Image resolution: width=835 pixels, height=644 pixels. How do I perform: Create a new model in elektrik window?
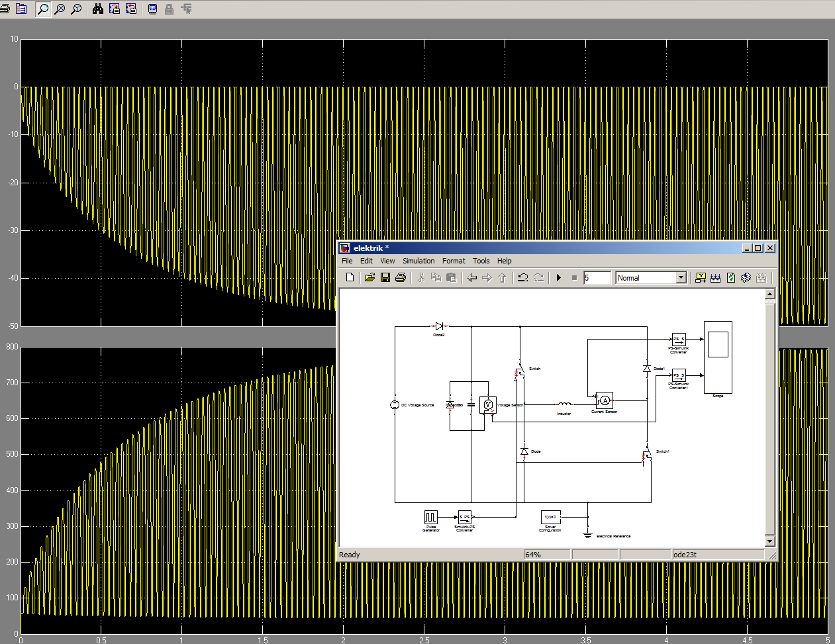point(350,278)
